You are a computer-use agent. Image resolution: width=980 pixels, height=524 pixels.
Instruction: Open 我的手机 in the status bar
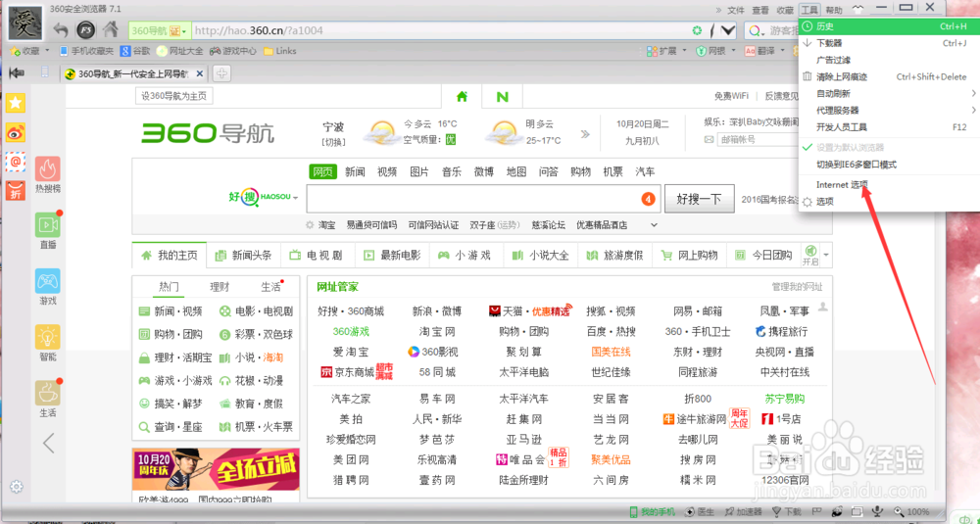pyautogui.click(x=653, y=511)
